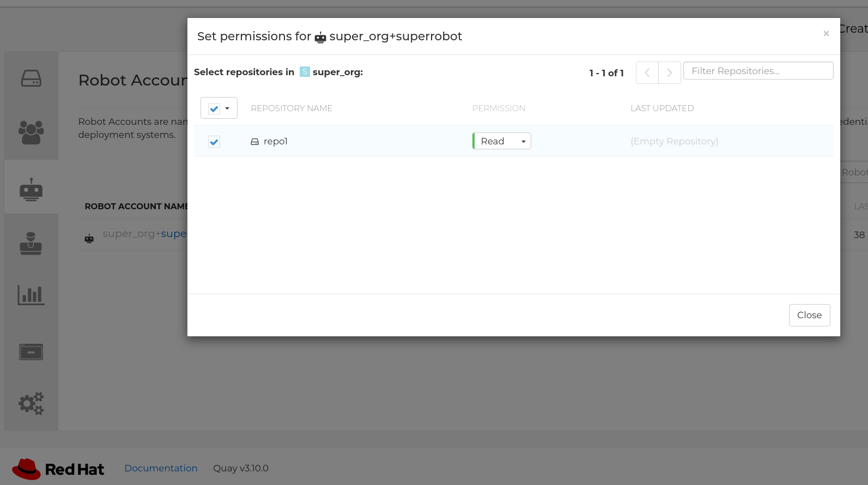The image size is (868, 485).
Task: Sort by Repository Name column
Action: coord(292,108)
